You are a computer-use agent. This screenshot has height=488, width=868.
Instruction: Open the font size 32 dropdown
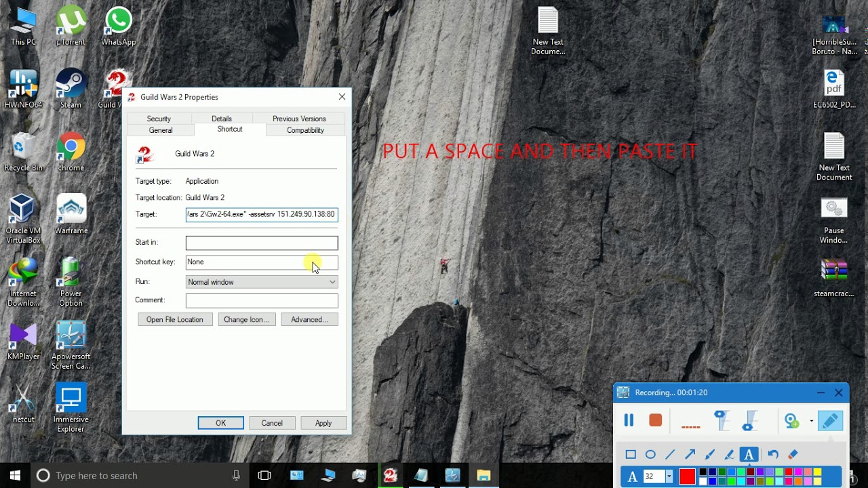(669, 476)
